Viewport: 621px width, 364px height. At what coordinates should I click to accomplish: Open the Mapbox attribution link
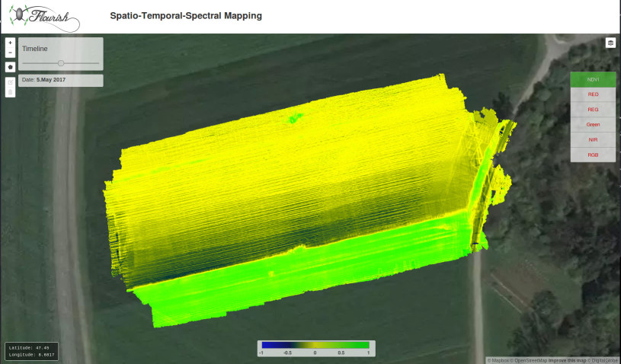pos(500,360)
